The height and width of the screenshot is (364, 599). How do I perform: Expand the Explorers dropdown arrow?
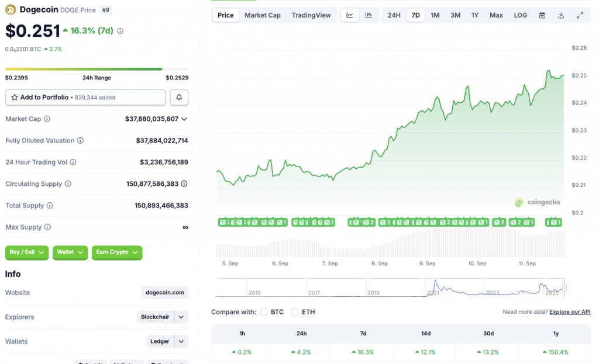(x=181, y=317)
